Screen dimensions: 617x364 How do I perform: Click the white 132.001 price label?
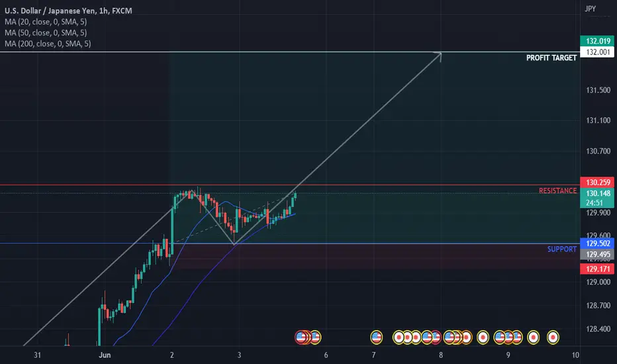tap(597, 52)
